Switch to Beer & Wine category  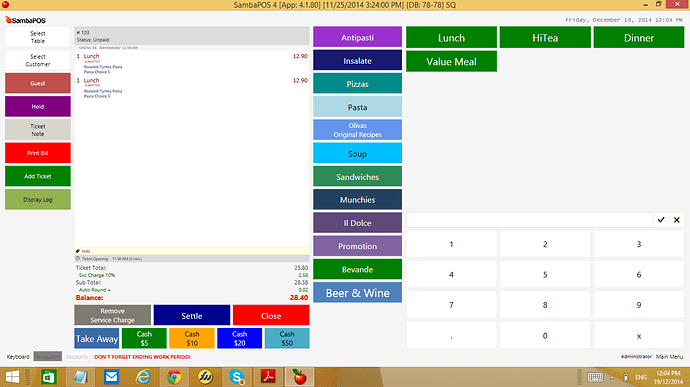[x=357, y=293]
